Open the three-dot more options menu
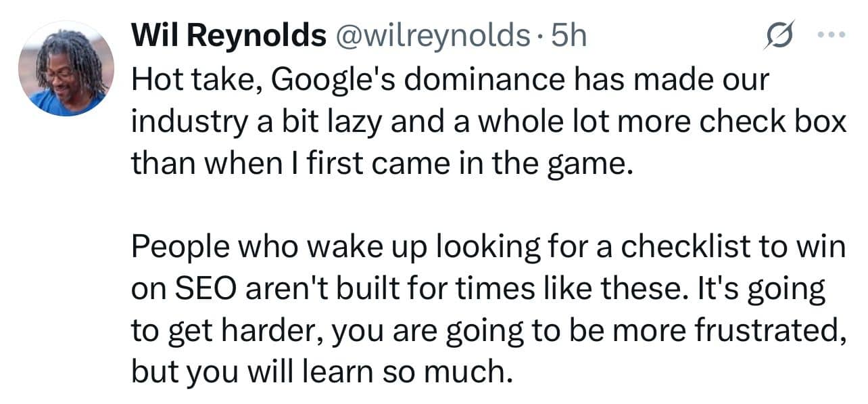Image resolution: width=868 pixels, height=404 pixels. (832, 35)
